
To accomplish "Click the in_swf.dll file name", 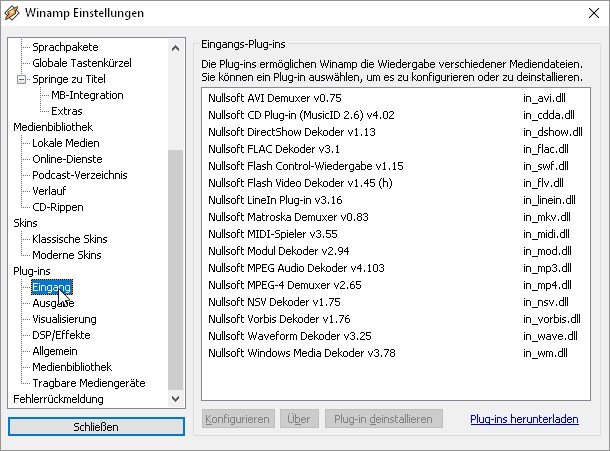I will click(x=546, y=166).
